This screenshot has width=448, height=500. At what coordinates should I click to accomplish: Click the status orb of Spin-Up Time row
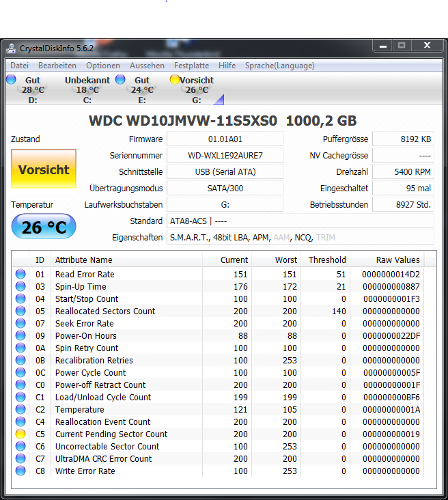[20, 286]
